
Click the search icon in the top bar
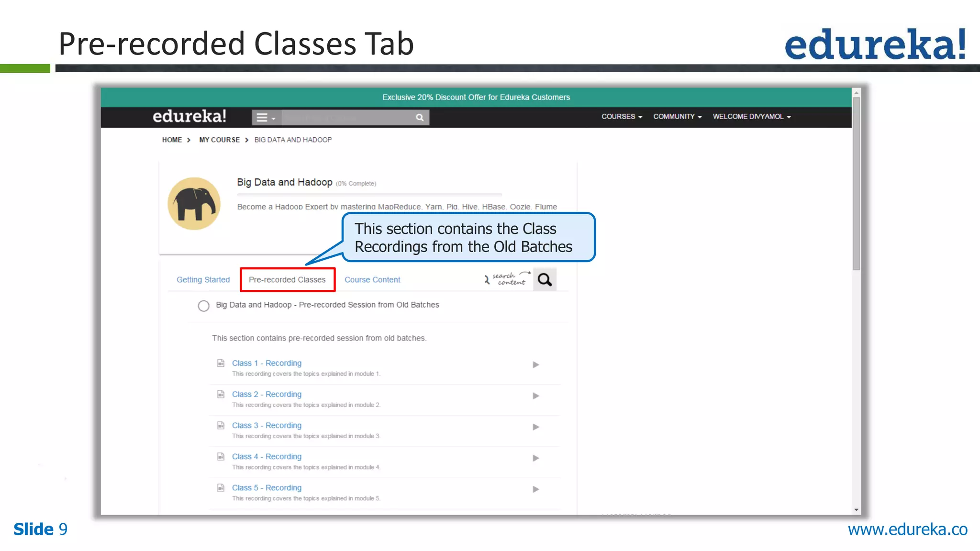(420, 117)
